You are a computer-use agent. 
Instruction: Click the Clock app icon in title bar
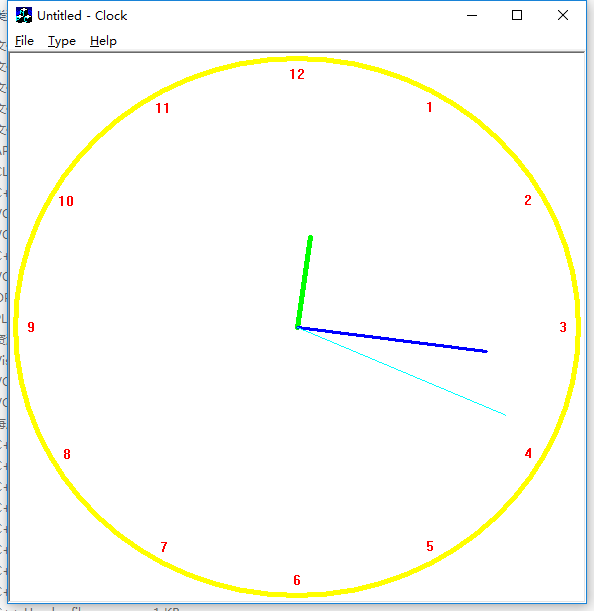[24, 16]
